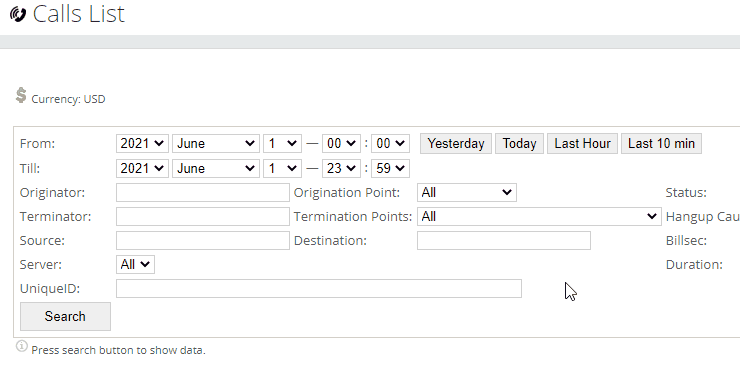Image resolution: width=740 pixels, height=382 pixels.
Task: Click the Search button
Action: point(65,316)
